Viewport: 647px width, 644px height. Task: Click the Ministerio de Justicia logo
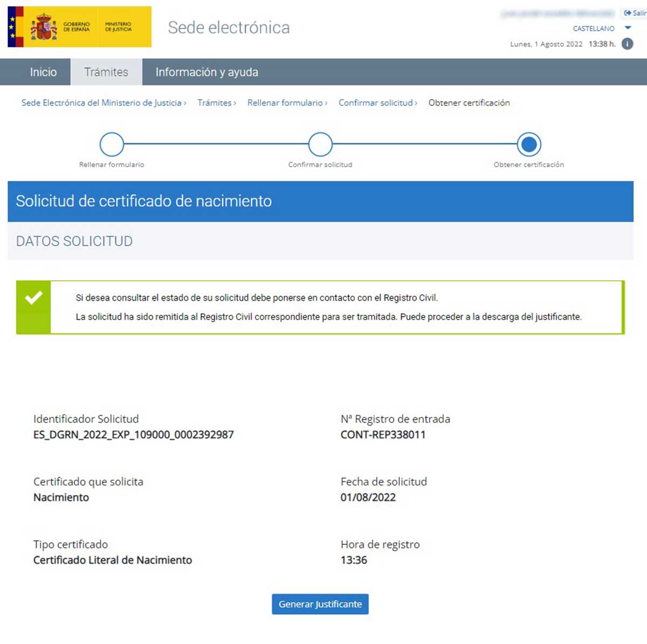click(118, 27)
